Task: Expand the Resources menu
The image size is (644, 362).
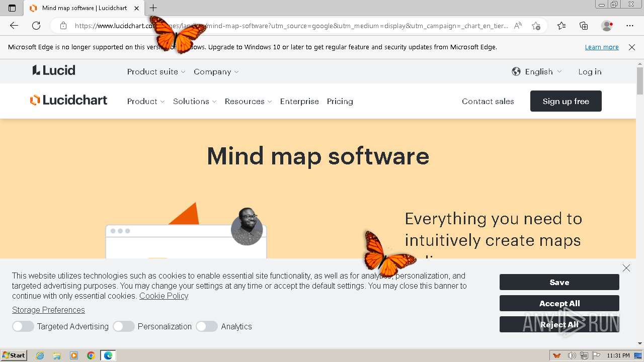Action: tap(249, 102)
